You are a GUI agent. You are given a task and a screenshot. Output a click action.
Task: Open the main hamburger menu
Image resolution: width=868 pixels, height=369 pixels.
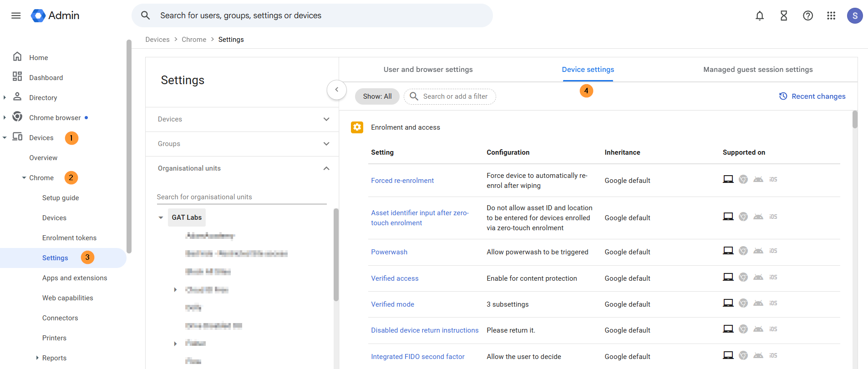16,15
